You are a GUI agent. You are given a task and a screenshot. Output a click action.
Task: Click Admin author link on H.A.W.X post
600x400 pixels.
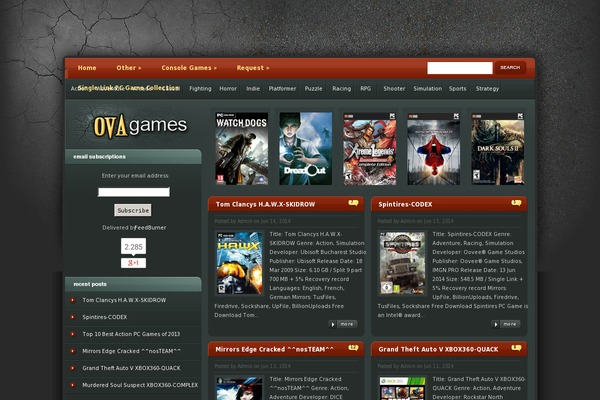[x=245, y=221]
